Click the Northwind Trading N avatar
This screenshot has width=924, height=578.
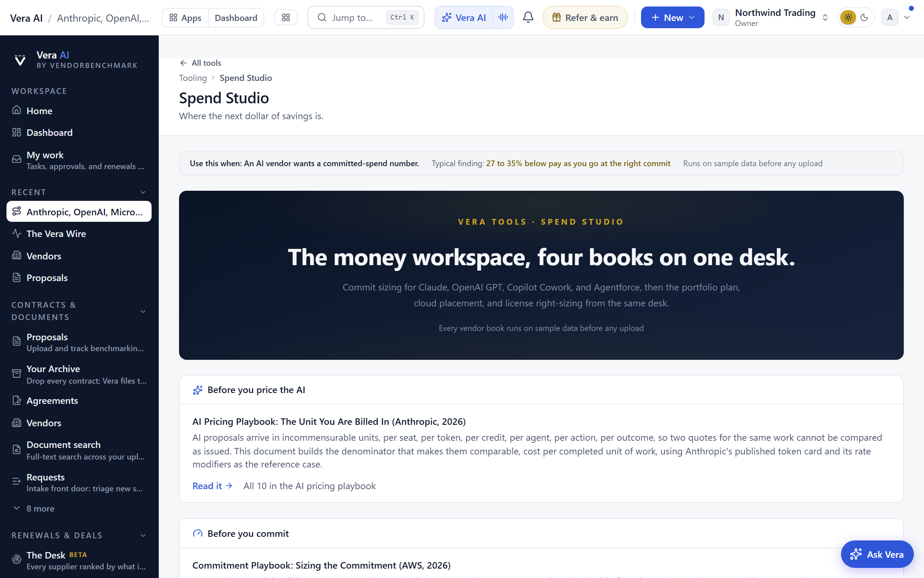(721, 18)
